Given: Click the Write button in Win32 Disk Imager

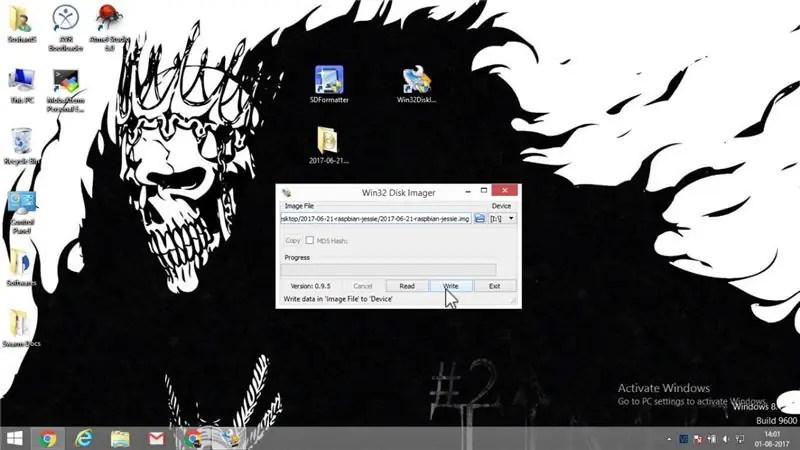Looking at the screenshot, I should [x=451, y=286].
